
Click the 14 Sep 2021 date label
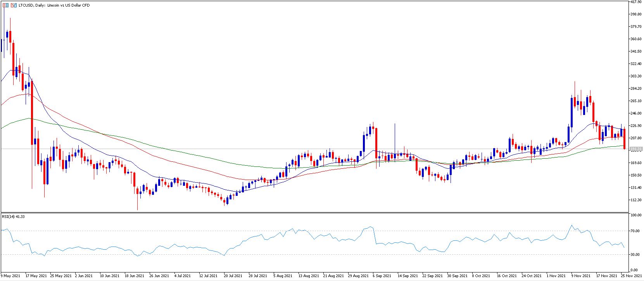(x=408, y=276)
